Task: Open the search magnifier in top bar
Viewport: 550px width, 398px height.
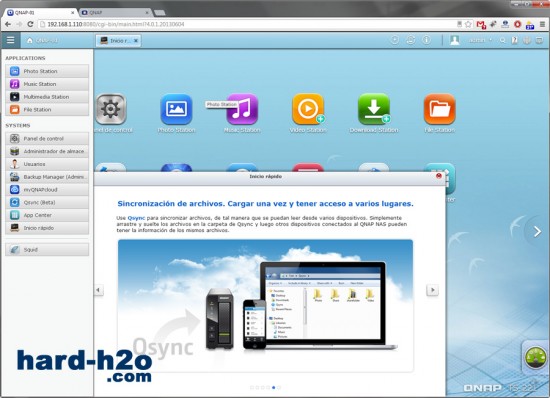Action: click(503, 40)
